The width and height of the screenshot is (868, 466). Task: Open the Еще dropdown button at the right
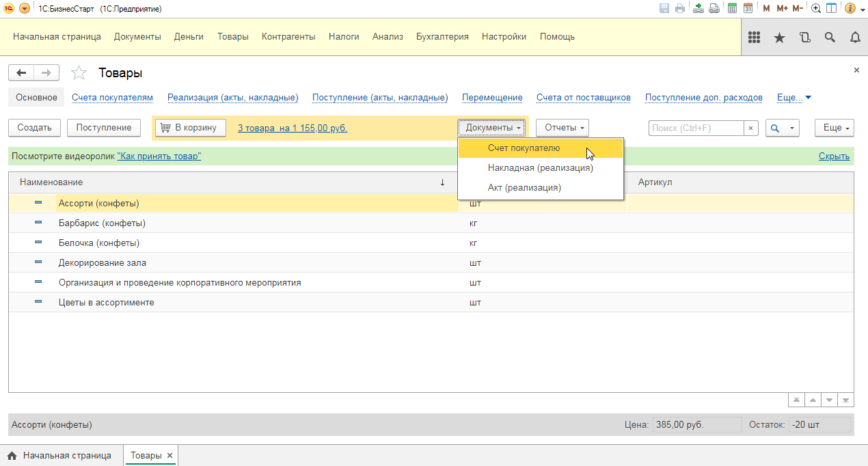coord(834,128)
